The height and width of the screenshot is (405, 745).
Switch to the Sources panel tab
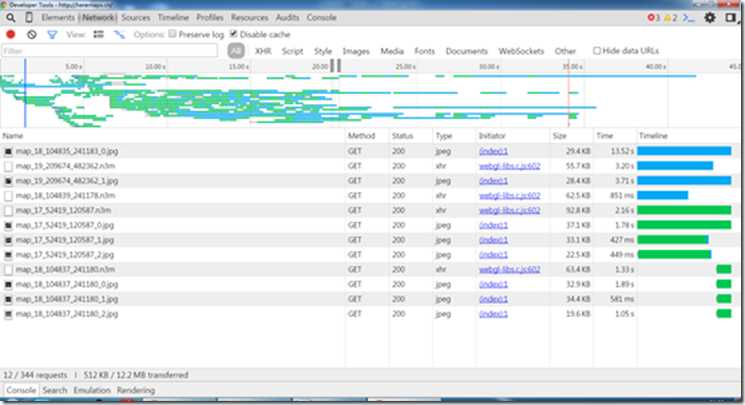(x=135, y=18)
